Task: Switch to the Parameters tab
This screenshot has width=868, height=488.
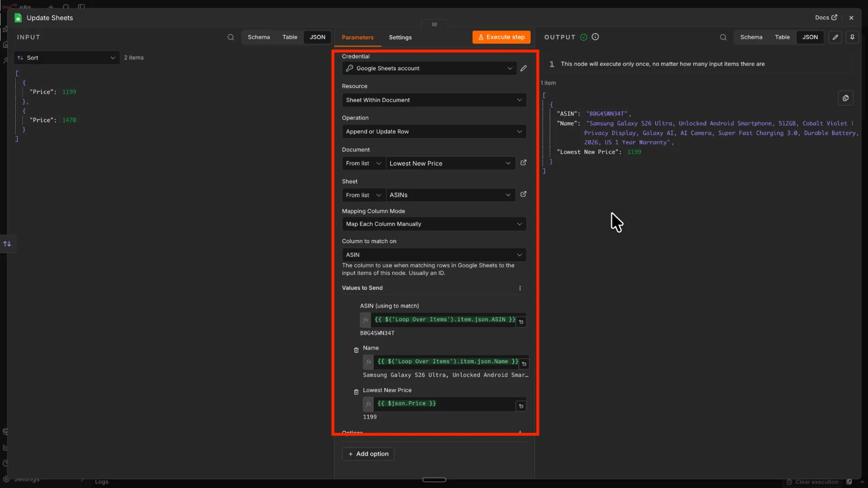Action: (358, 38)
